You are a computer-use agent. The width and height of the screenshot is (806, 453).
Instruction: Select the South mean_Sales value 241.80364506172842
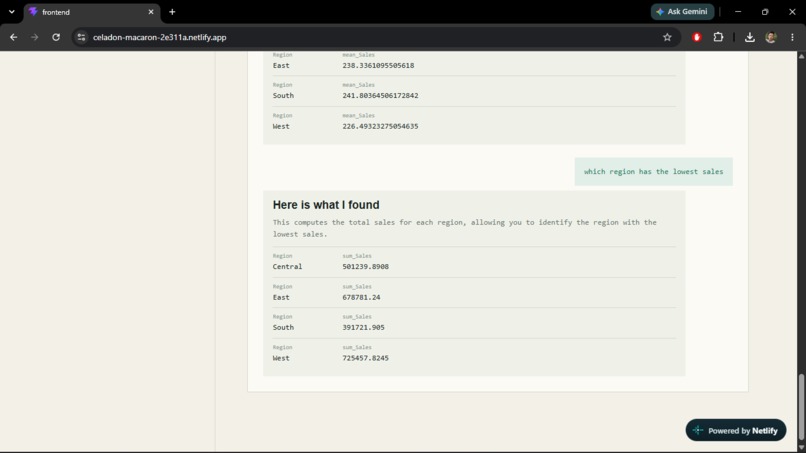coord(380,96)
